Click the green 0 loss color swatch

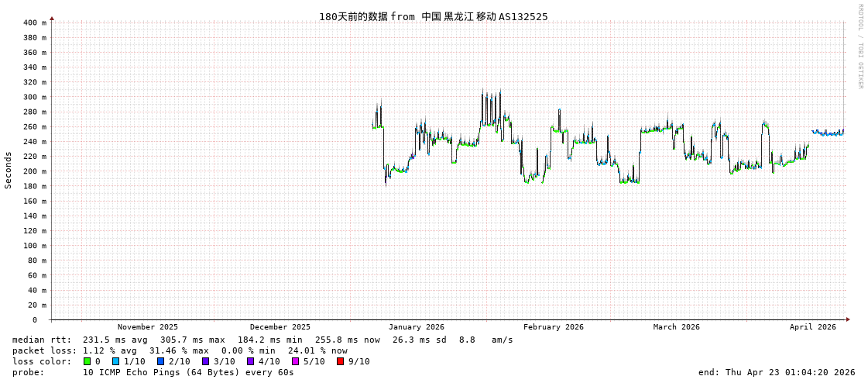pos(87,361)
